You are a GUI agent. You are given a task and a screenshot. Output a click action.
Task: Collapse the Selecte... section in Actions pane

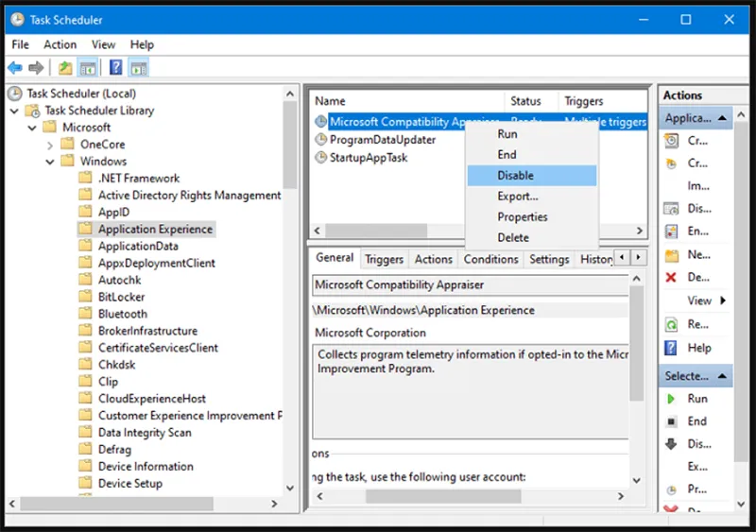pos(722,376)
